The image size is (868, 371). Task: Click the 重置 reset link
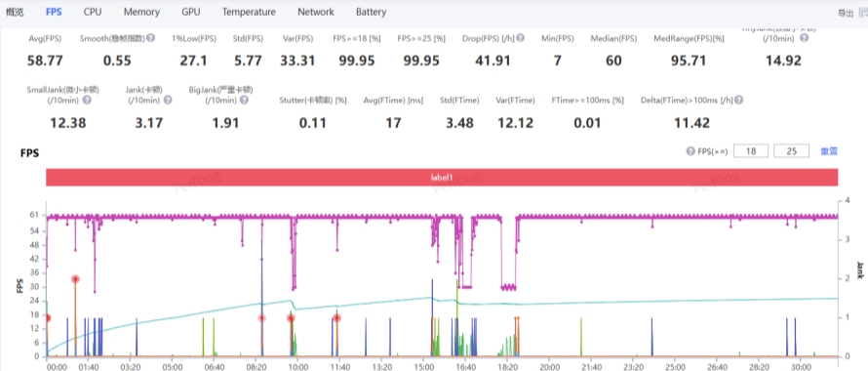pyautogui.click(x=829, y=150)
